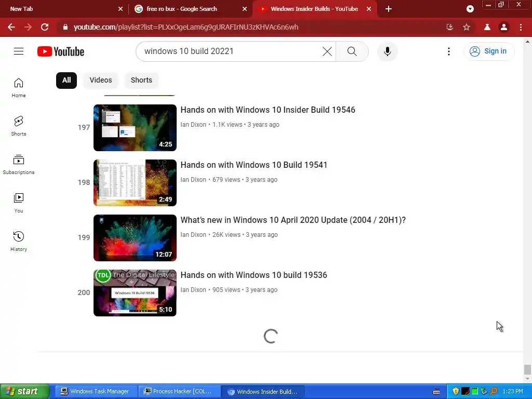The height and width of the screenshot is (399, 532).
Task: Open the You section in the sidebar
Action: coord(19,203)
